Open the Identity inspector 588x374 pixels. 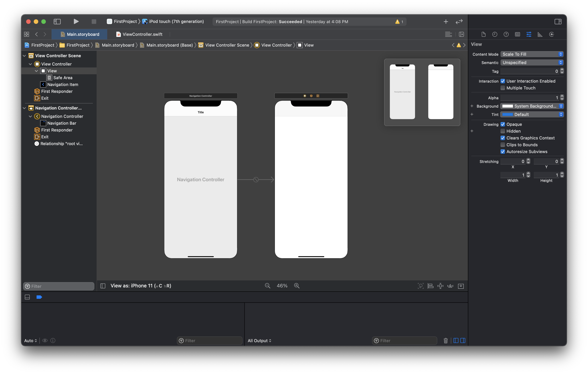pos(517,34)
